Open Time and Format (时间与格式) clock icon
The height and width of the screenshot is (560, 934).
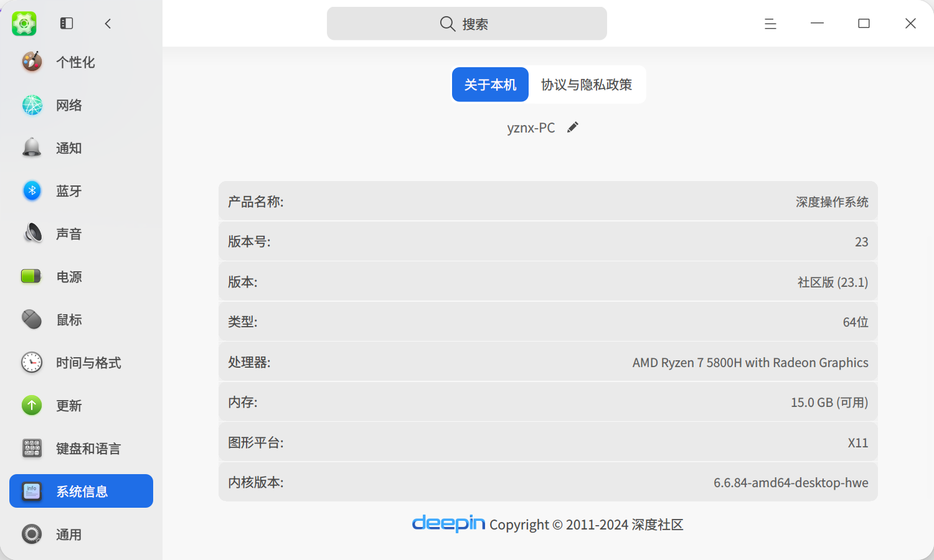(x=32, y=362)
